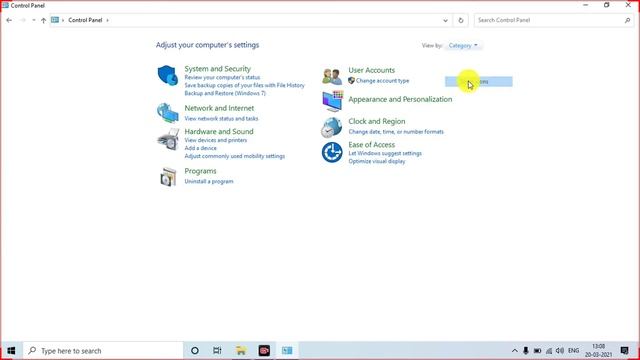The image size is (640, 360).
Task: Open System and Security category
Action: point(218,69)
